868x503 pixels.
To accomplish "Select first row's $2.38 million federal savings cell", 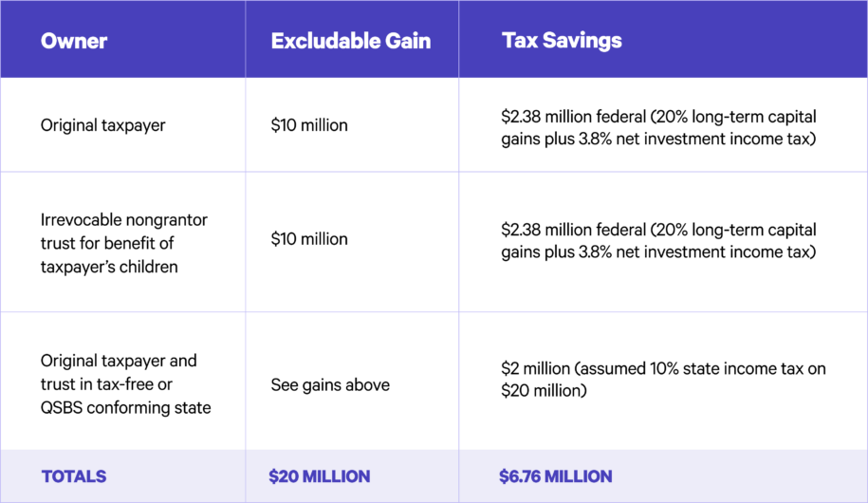I will click(x=658, y=125).
